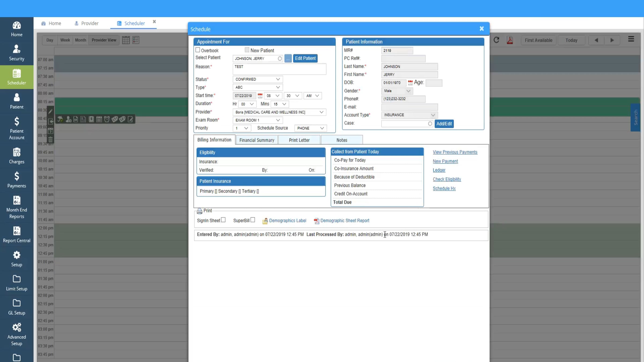Open the Priority dropdown
Viewport: 644px width, 362px height.
click(x=242, y=128)
